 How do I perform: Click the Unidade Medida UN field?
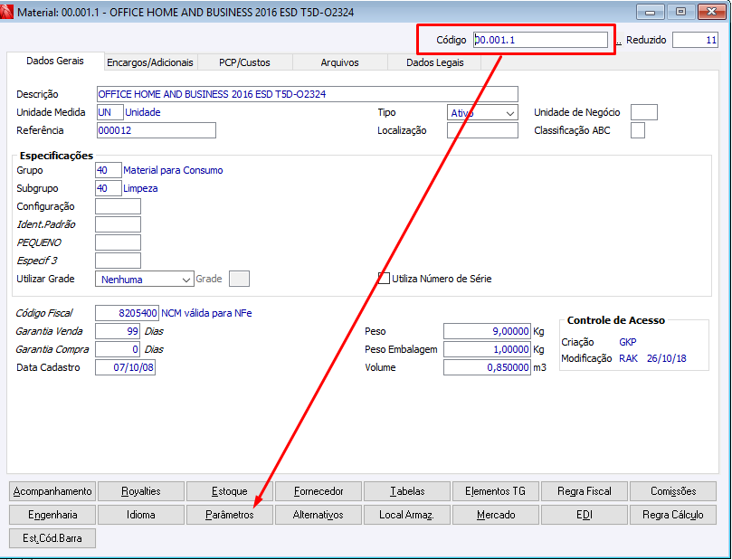click(x=110, y=112)
